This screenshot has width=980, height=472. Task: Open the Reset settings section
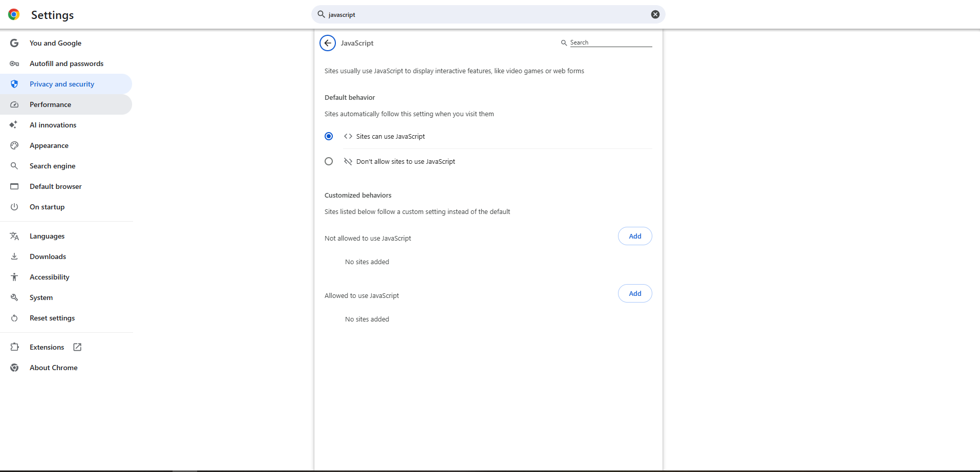click(x=53, y=318)
